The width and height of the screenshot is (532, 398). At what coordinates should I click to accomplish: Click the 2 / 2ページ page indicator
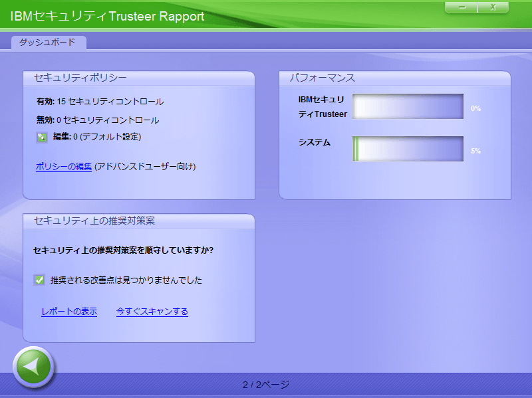pos(266,385)
